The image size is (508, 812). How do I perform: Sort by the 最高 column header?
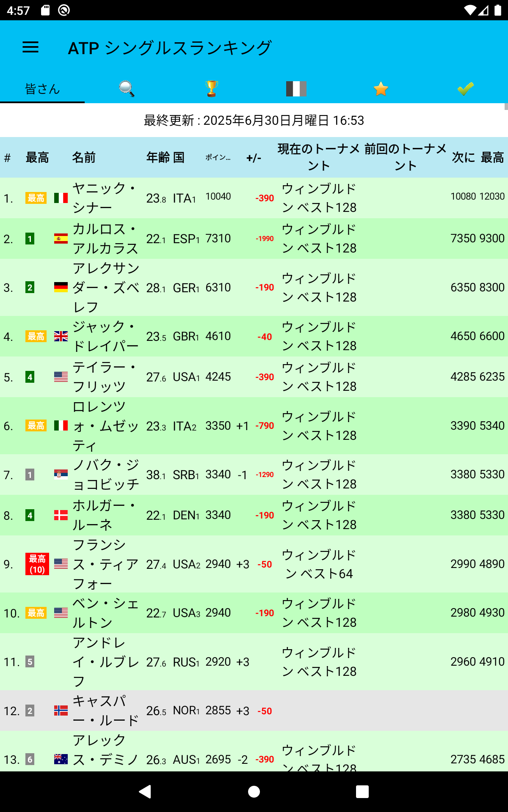click(37, 157)
